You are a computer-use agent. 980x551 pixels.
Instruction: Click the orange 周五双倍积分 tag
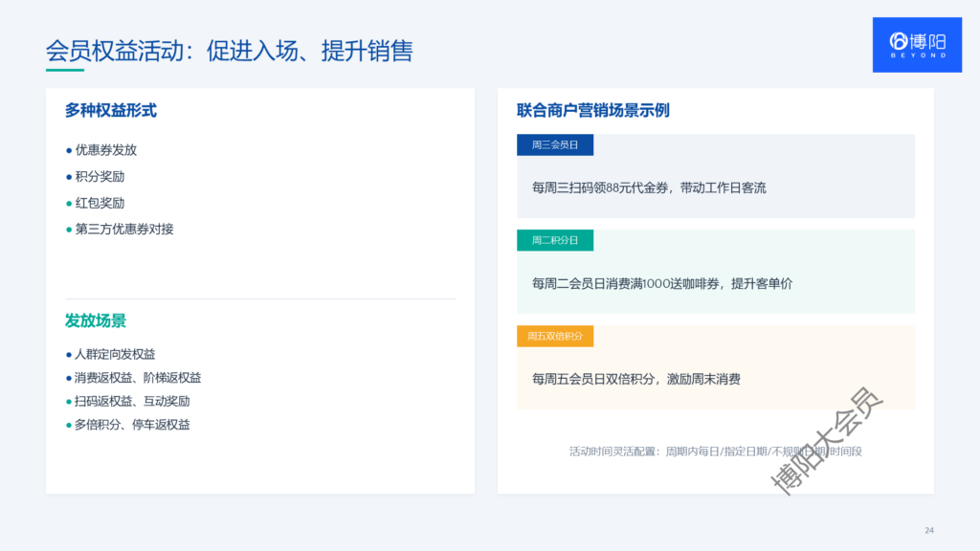click(x=555, y=336)
